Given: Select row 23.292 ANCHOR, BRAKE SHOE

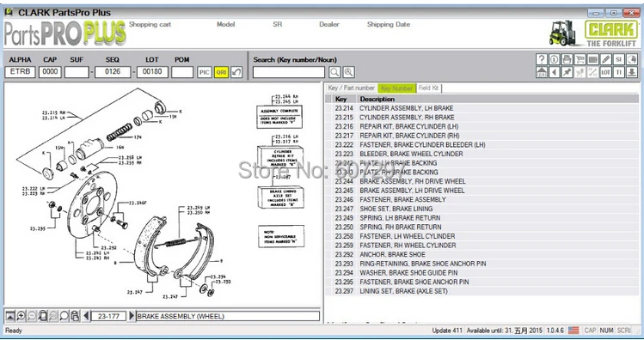Looking at the screenshot, I should tap(481, 254).
